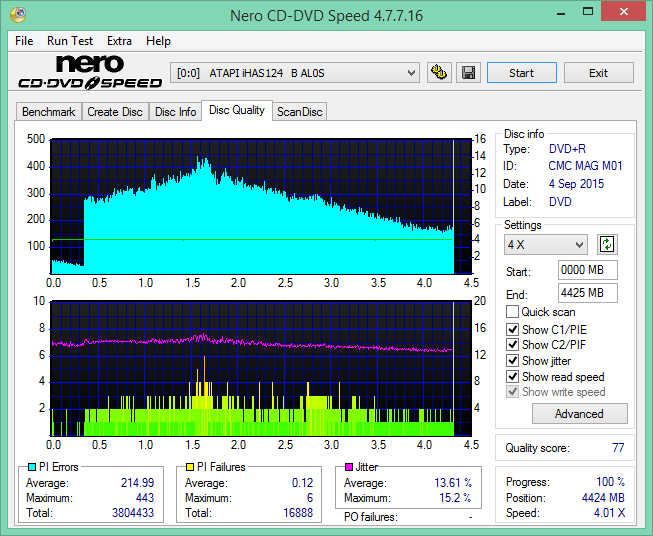
Task: Enable the Quick scan checkbox
Action: pos(512,312)
